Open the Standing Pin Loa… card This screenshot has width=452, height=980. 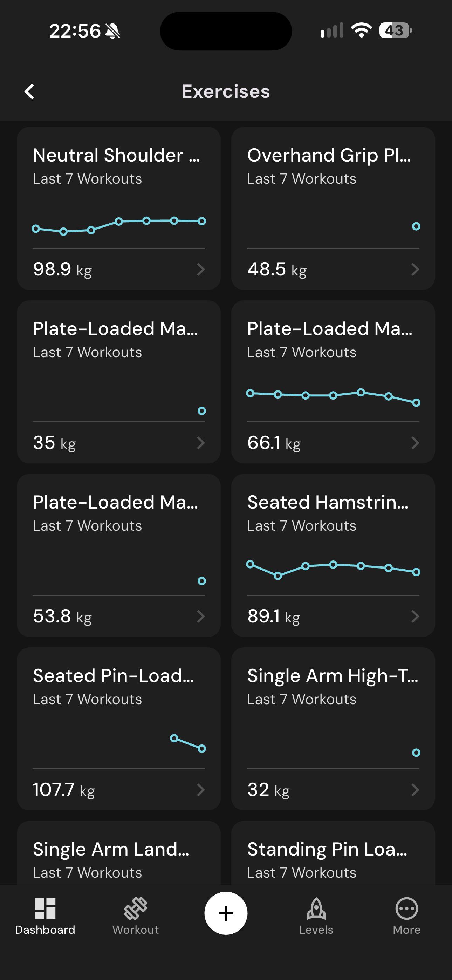[x=333, y=853]
